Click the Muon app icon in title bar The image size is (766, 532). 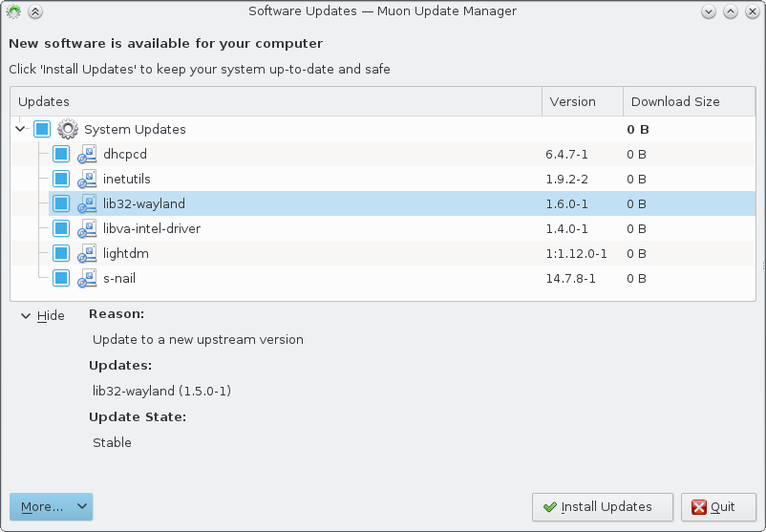(x=13, y=11)
